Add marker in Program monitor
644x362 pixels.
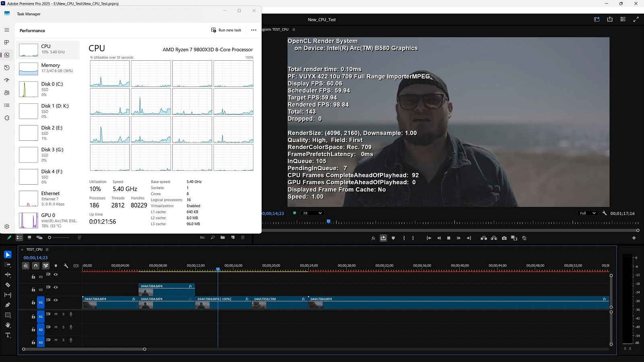(x=393, y=238)
